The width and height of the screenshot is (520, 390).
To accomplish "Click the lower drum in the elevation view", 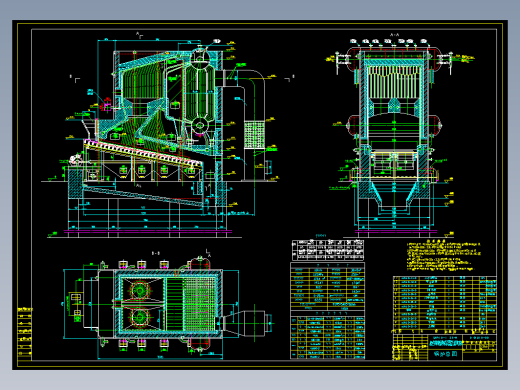I will (x=200, y=126).
